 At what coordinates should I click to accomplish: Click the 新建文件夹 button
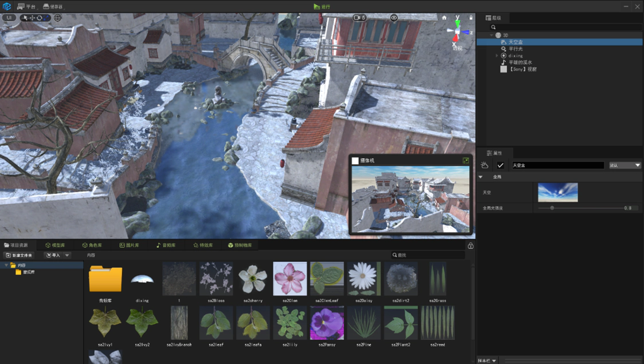[x=19, y=255]
